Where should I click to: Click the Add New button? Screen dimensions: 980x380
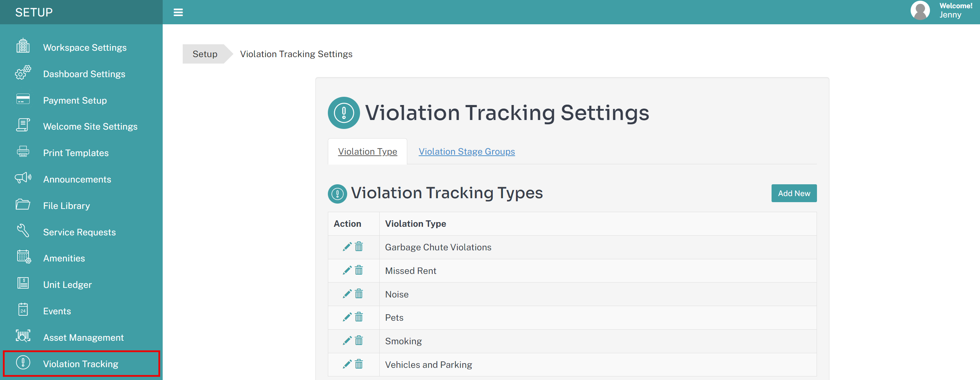[794, 194]
